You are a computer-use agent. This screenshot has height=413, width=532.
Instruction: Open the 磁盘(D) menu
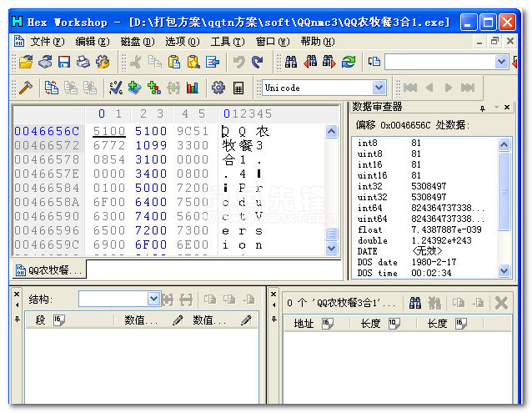138,42
